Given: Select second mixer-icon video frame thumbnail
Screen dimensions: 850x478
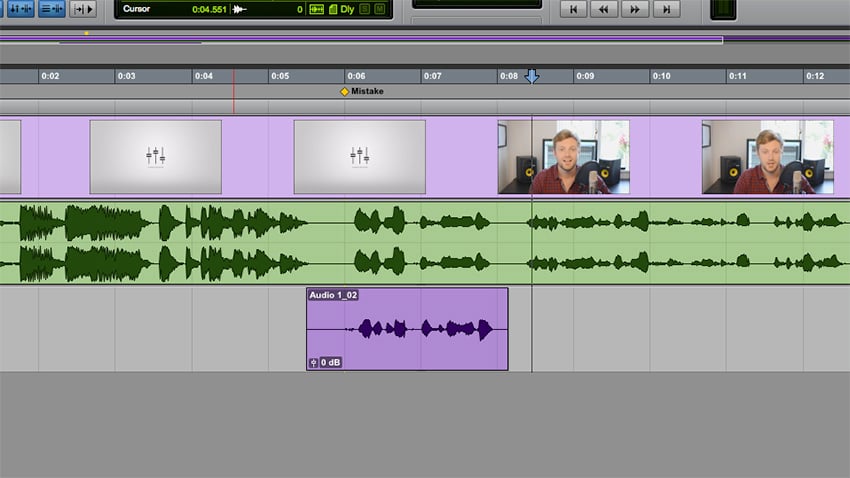Looking at the screenshot, I should pos(360,157).
